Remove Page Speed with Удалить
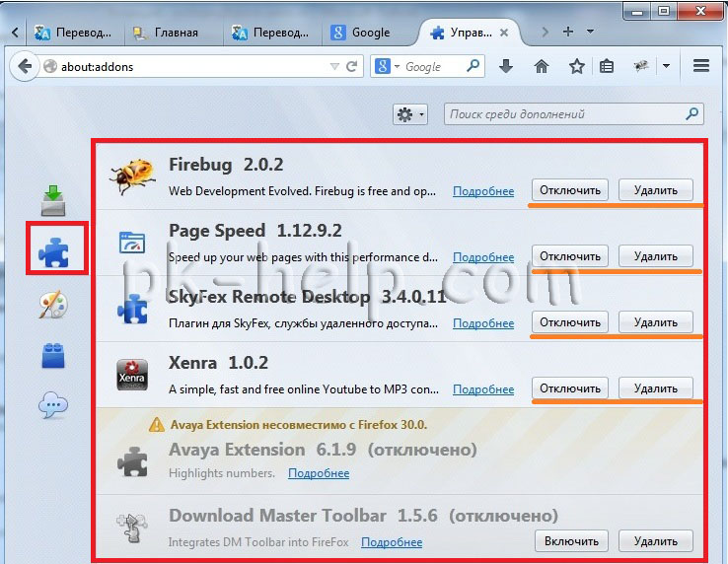Image resolution: width=728 pixels, height=564 pixels. coord(656,256)
